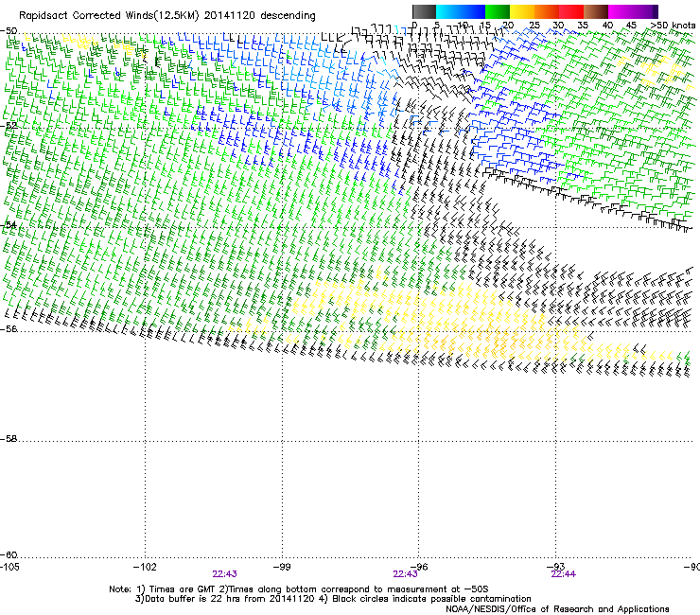This screenshot has height=615, width=700.
Task: Click the purple '22:43' time near -96
Action: [406, 574]
